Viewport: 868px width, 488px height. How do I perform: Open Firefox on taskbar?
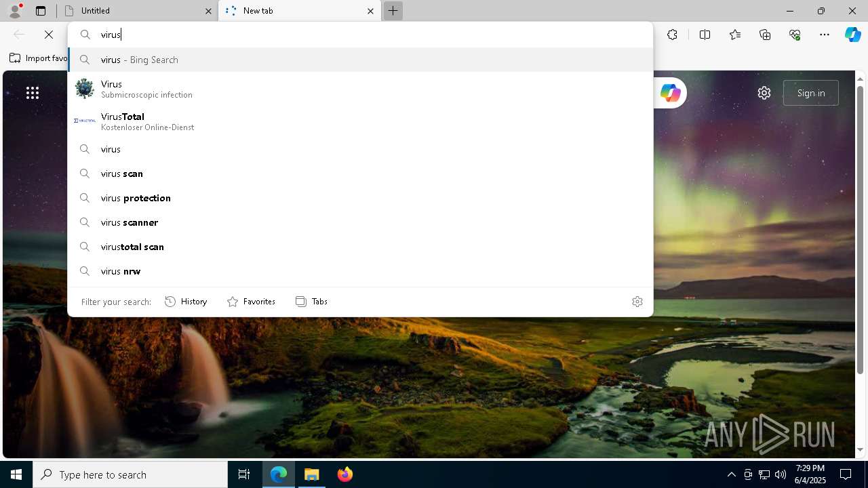(345, 474)
